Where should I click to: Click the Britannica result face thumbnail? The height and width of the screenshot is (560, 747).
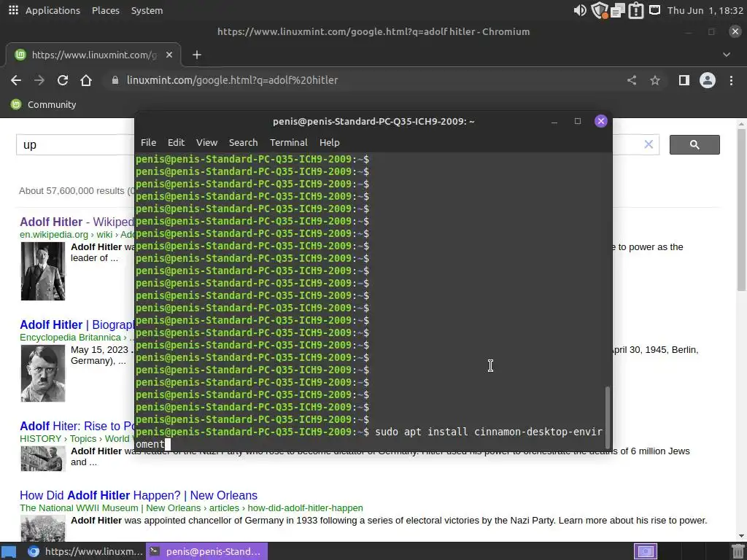pos(43,373)
